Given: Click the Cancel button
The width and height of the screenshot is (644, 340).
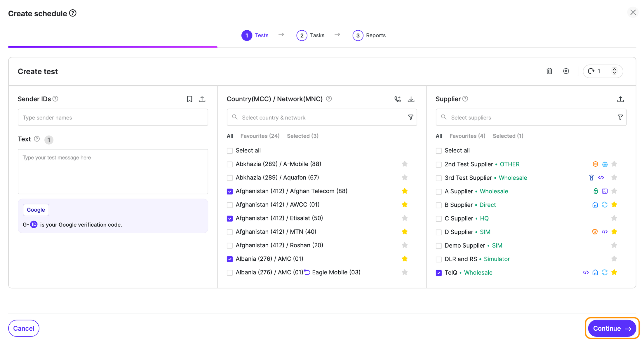Looking at the screenshot, I should (x=24, y=328).
